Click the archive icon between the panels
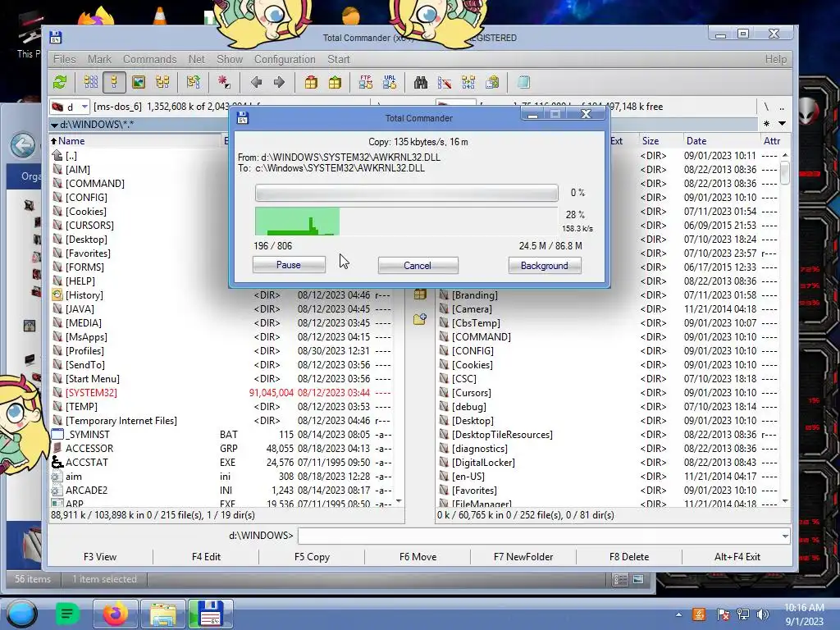Image resolution: width=840 pixels, height=630 pixels. (420, 294)
